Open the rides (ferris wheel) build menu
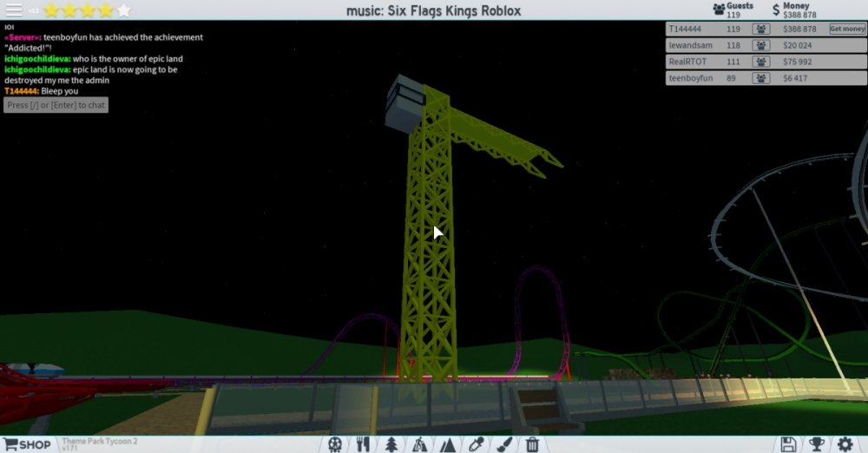Screen dimensions: 868x453 click(x=335, y=444)
